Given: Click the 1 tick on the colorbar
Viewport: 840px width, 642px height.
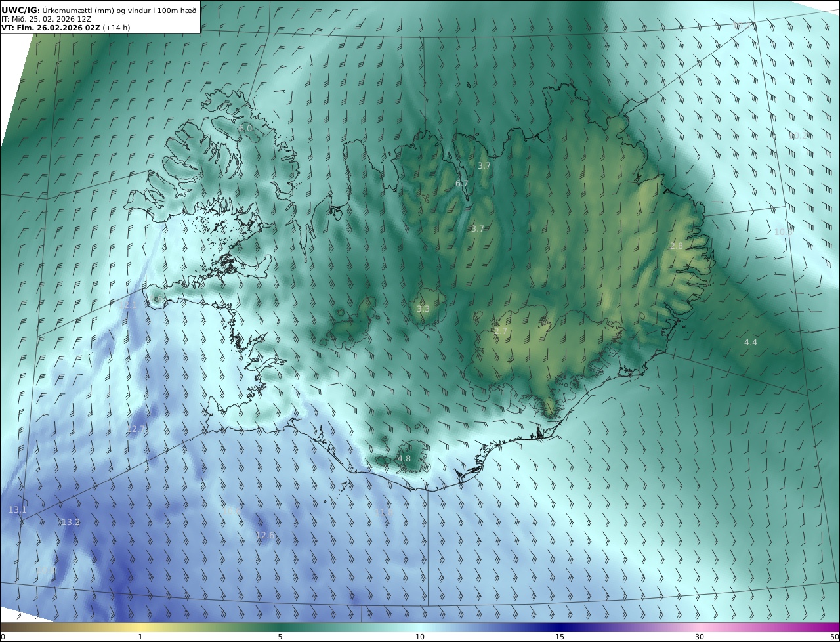Looking at the screenshot, I should (140, 637).
